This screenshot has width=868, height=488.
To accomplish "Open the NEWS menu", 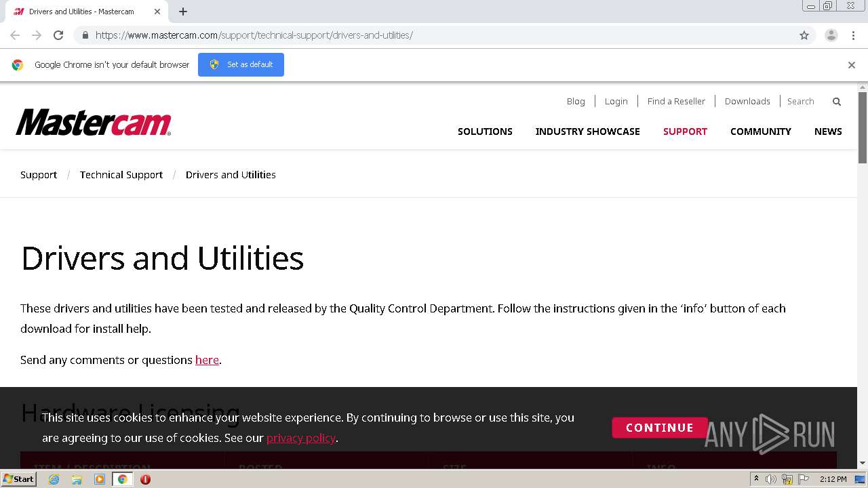I will [x=828, y=131].
